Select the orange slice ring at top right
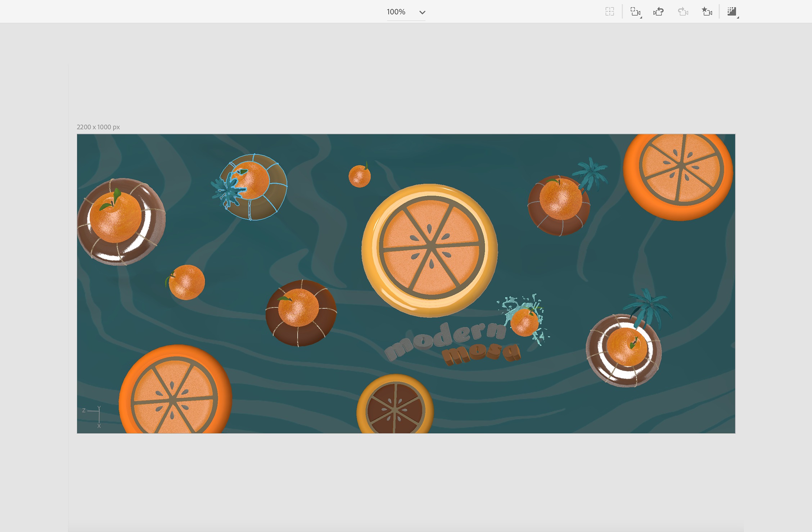Viewport: 812px width, 532px height. click(680, 173)
